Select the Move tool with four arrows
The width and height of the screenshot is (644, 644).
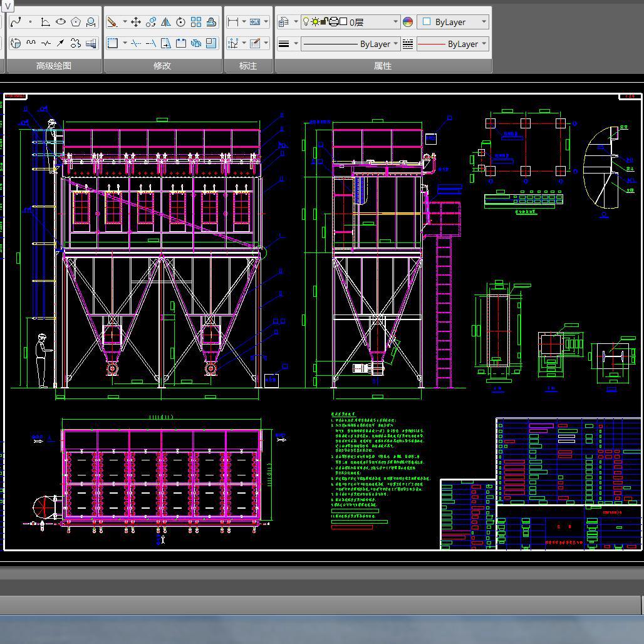135,22
